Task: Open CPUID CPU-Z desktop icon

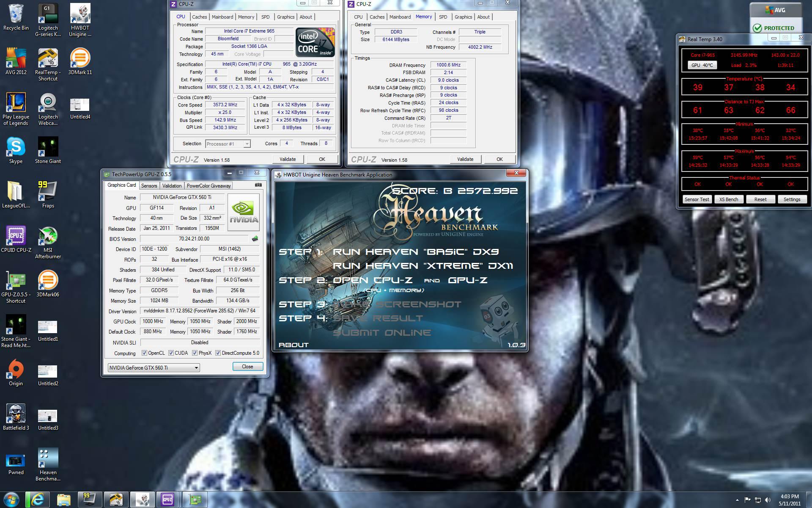Action: pyautogui.click(x=16, y=240)
